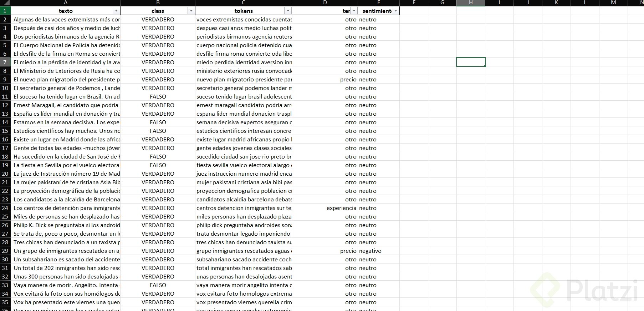Select the column M header
This screenshot has height=311, width=644.
[613, 3]
